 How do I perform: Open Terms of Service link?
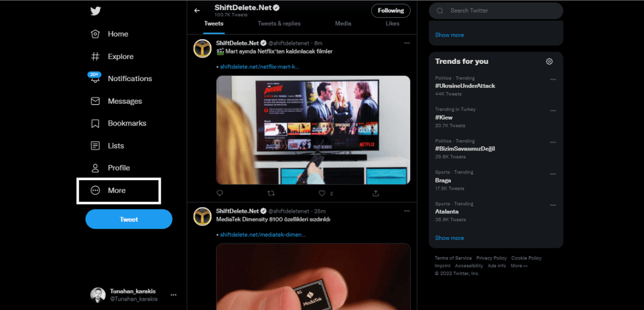pyautogui.click(x=453, y=258)
